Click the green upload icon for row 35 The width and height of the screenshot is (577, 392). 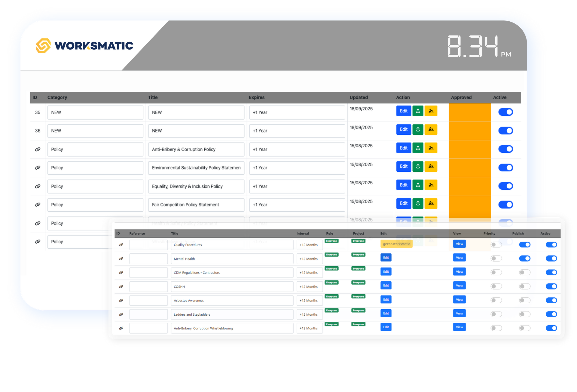[418, 111]
